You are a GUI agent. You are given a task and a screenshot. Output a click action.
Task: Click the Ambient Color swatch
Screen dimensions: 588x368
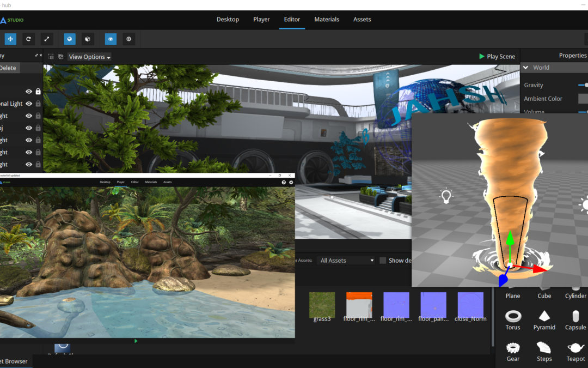[x=583, y=99]
